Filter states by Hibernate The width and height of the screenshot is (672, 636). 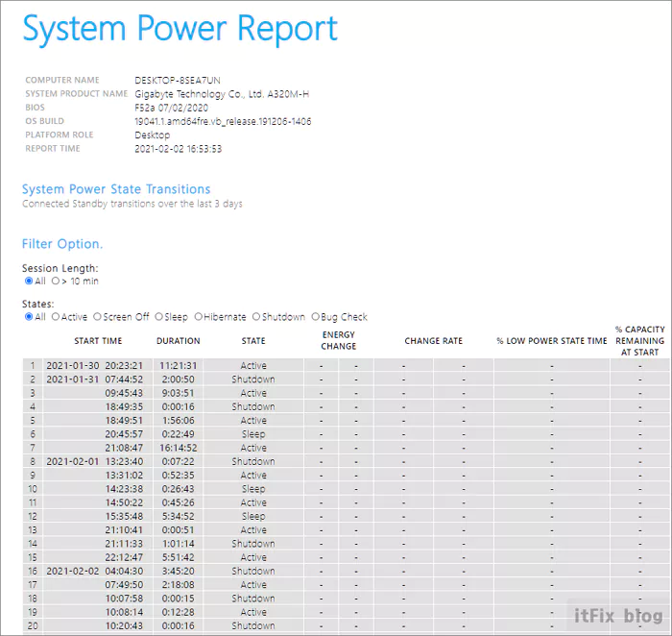point(199,316)
